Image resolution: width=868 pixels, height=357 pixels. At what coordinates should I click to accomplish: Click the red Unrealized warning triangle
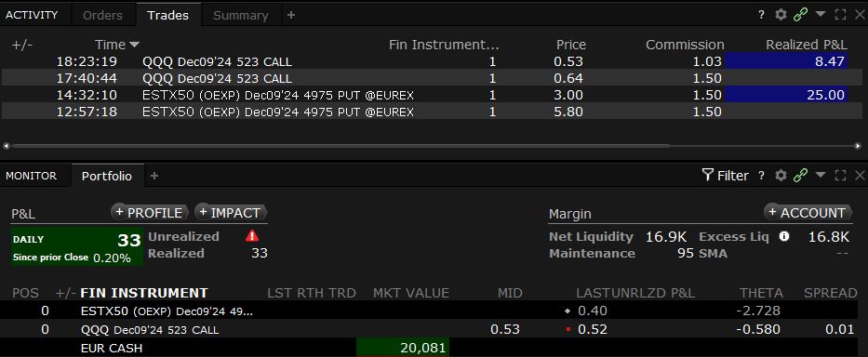click(x=252, y=236)
